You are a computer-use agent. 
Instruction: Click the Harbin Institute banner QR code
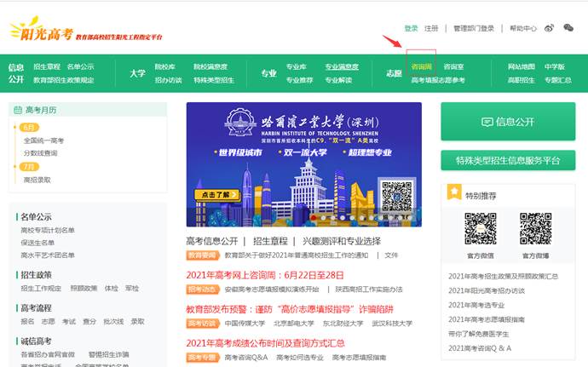(397, 196)
